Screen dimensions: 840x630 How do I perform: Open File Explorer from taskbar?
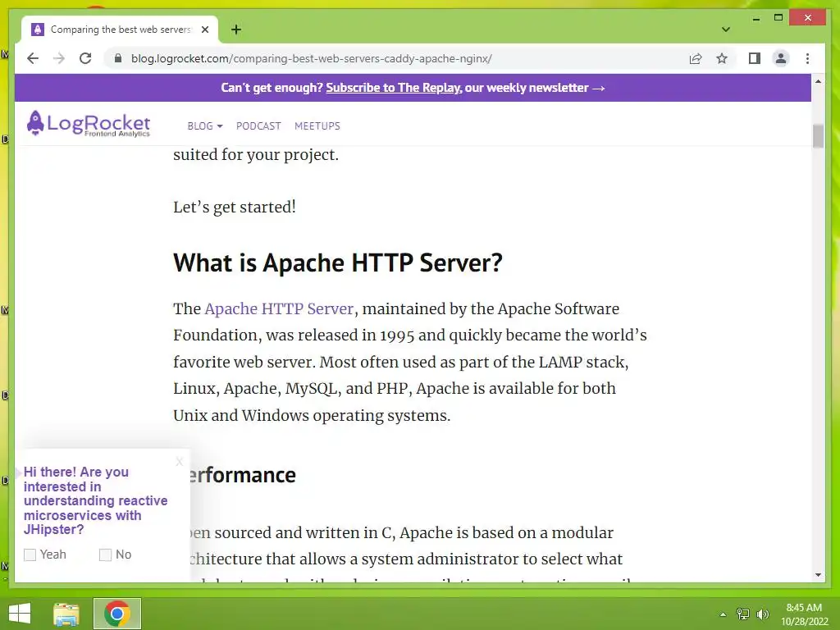(66, 614)
